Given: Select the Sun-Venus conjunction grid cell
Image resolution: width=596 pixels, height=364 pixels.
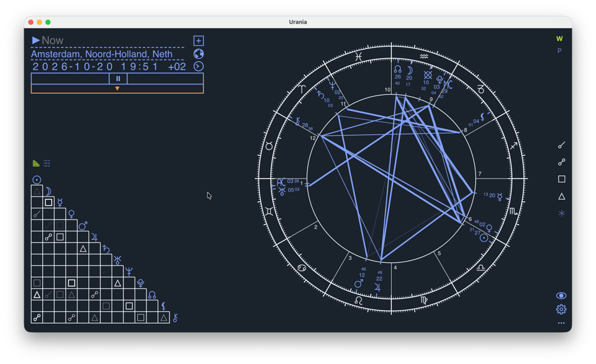Looking at the screenshot, I should [37, 214].
